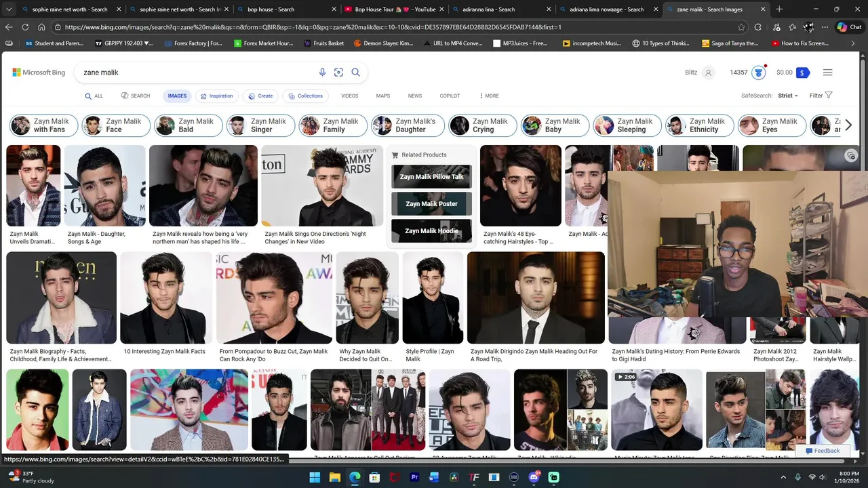Expand the MORE menu

[489, 96]
